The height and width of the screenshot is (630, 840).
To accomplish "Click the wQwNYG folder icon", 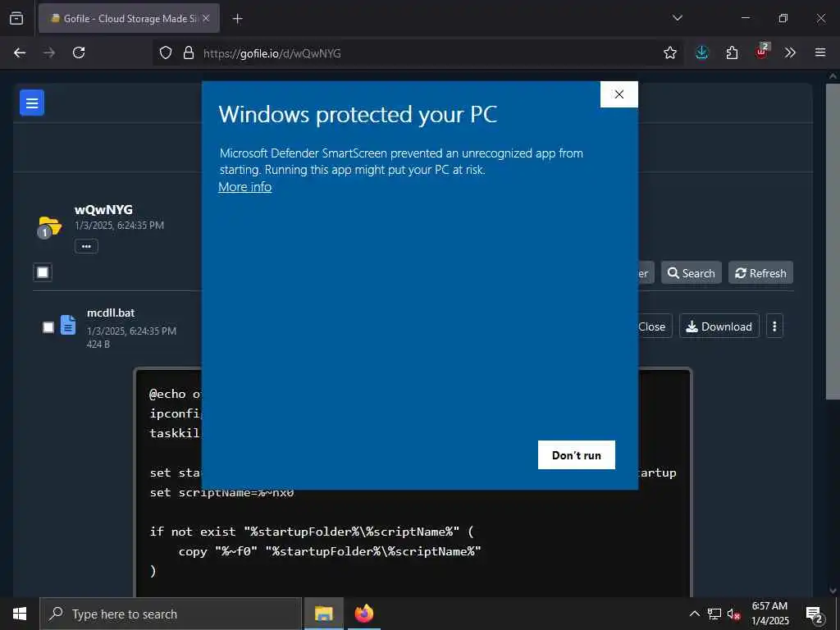I will tap(49, 227).
